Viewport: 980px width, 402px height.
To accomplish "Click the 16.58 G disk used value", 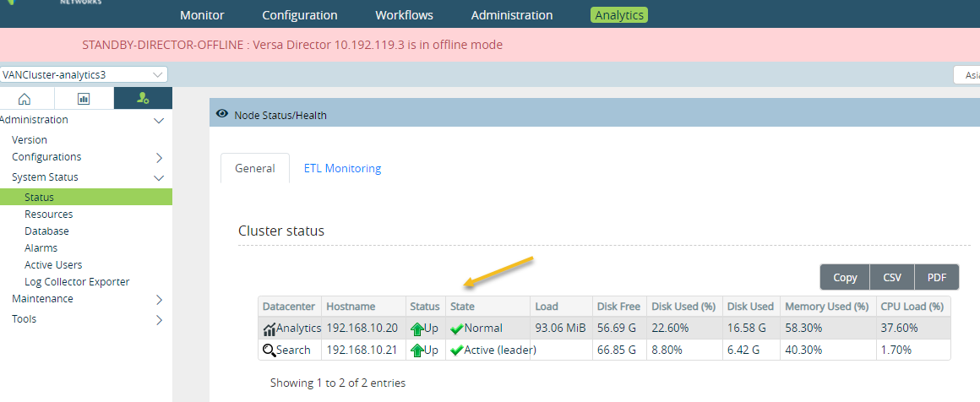I will 746,329.
